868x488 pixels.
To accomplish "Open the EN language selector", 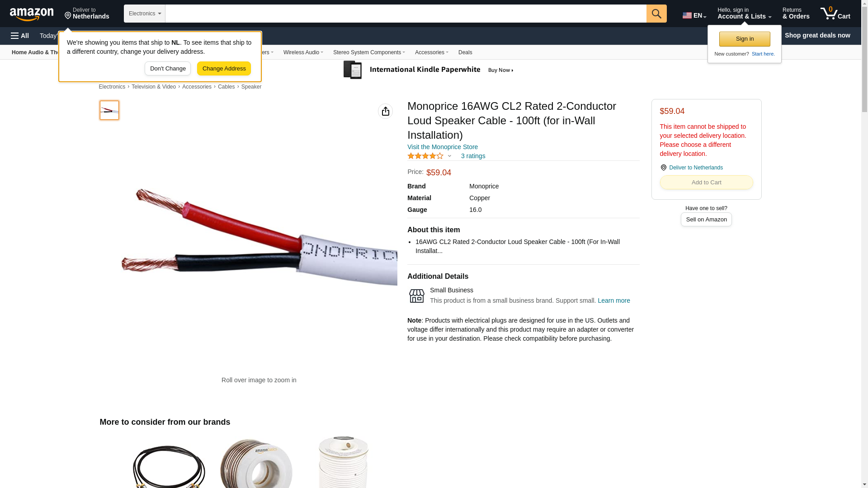I will 694,15.
